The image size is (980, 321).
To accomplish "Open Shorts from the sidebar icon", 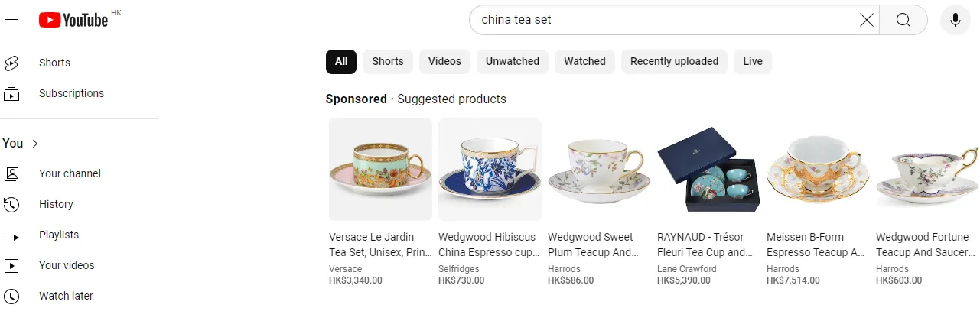I will tap(11, 63).
